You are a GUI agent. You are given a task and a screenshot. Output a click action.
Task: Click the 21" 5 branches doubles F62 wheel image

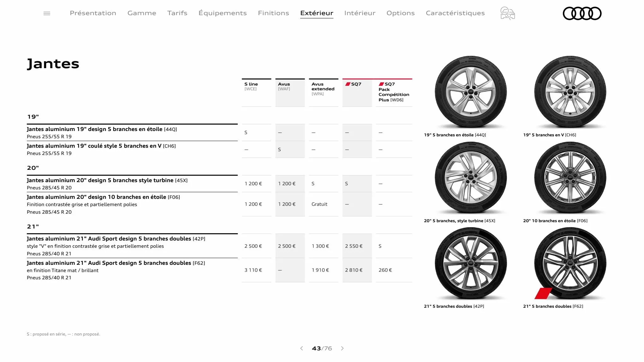tap(570, 263)
